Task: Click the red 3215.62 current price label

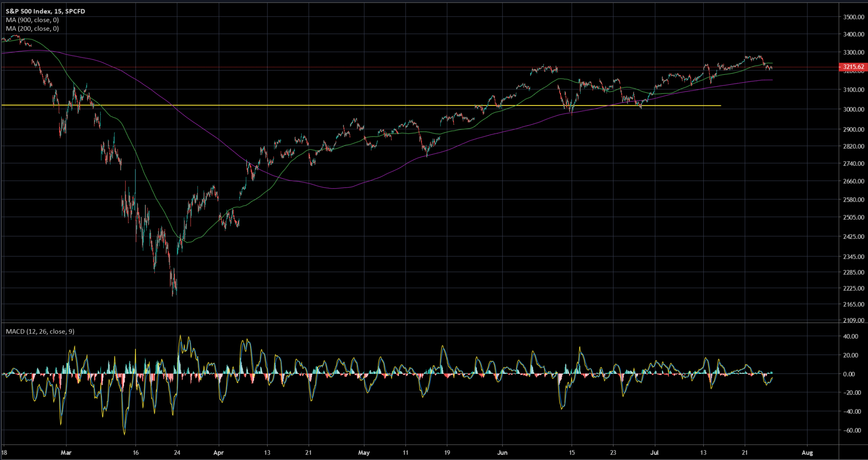Action: (x=853, y=67)
